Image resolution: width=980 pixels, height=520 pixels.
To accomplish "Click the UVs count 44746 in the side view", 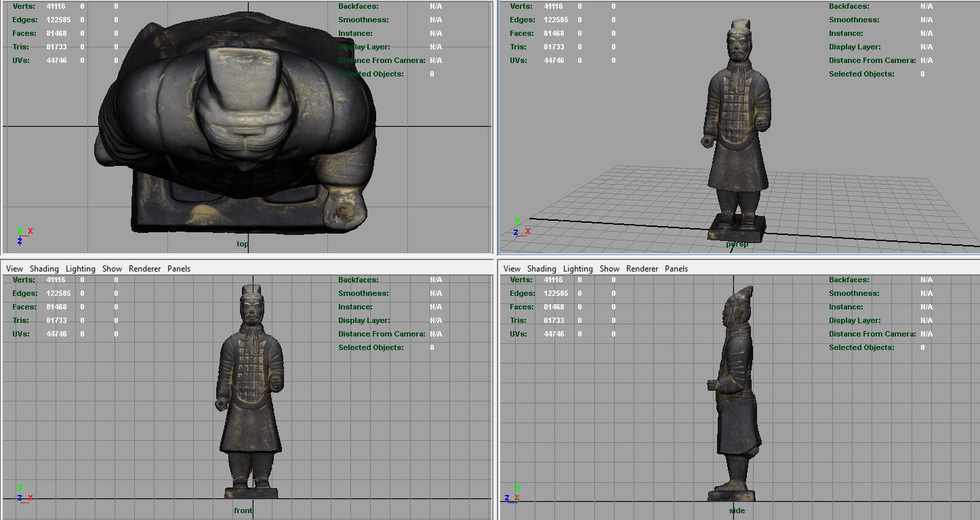I will coord(554,334).
